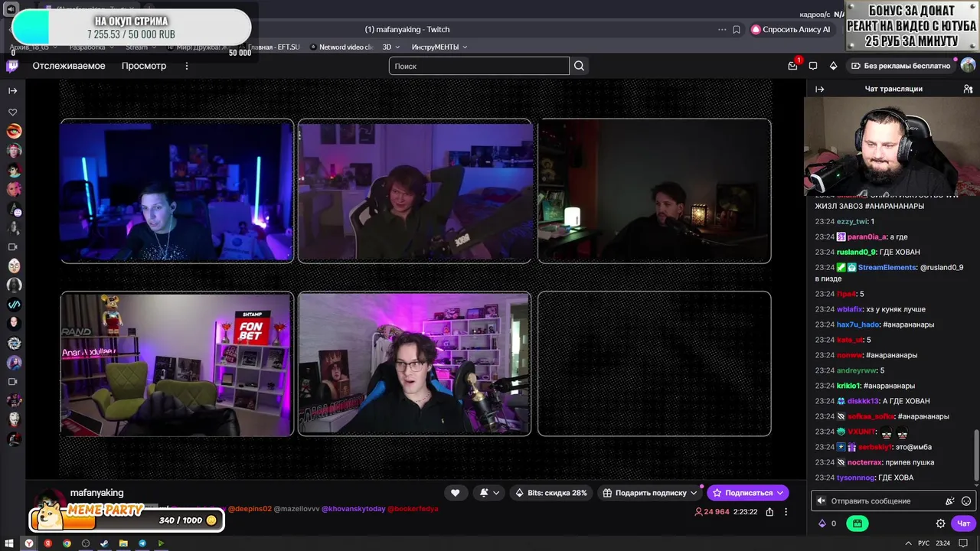Image resolution: width=980 pixels, height=551 pixels.
Task: Click the heart icon in the left sidebar
Action: 12,112
